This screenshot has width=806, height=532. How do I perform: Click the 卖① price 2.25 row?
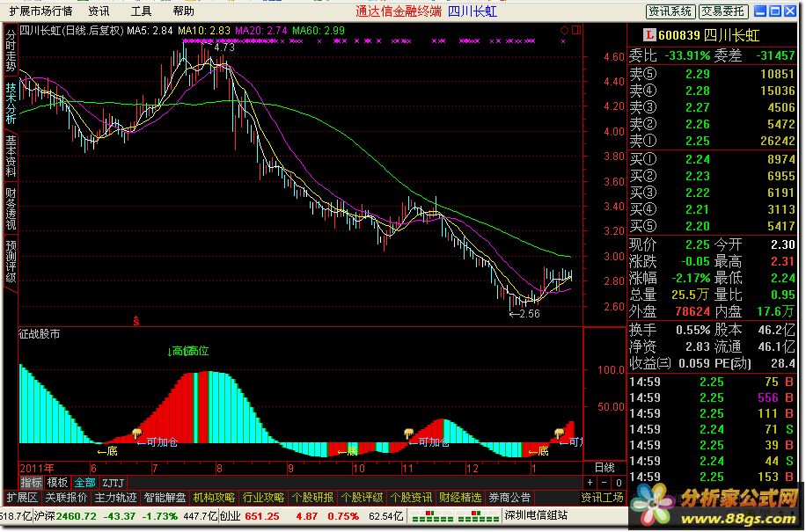(x=713, y=141)
